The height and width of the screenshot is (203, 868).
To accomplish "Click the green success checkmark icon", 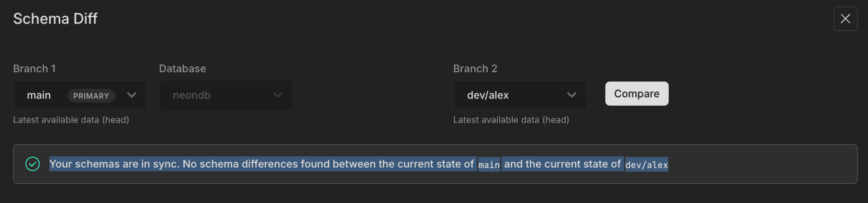I will (x=33, y=164).
